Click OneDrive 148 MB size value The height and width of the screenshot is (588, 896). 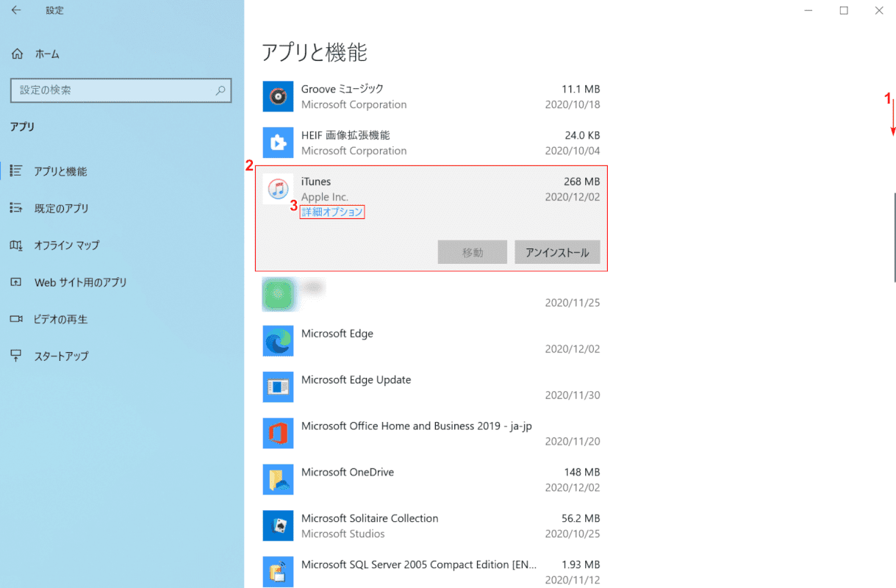tap(581, 473)
